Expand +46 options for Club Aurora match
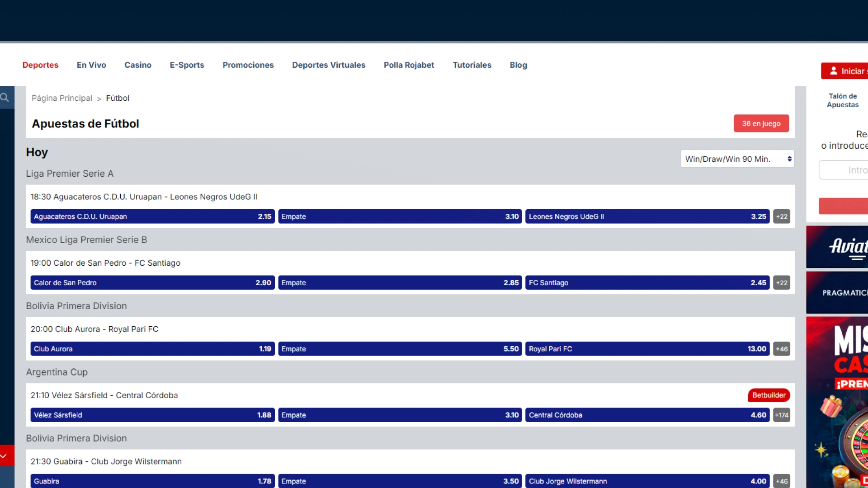This screenshot has width=868, height=488. (782, 348)
